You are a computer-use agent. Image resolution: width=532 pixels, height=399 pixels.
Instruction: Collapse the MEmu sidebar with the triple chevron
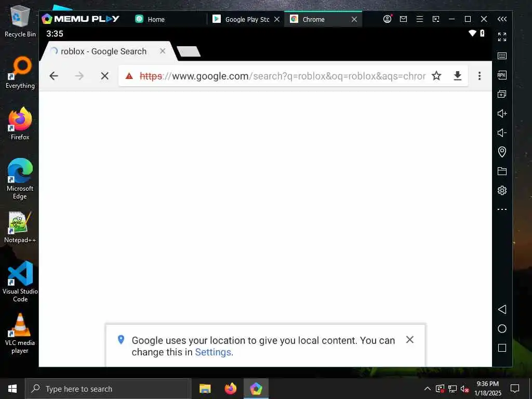[502, 19]
